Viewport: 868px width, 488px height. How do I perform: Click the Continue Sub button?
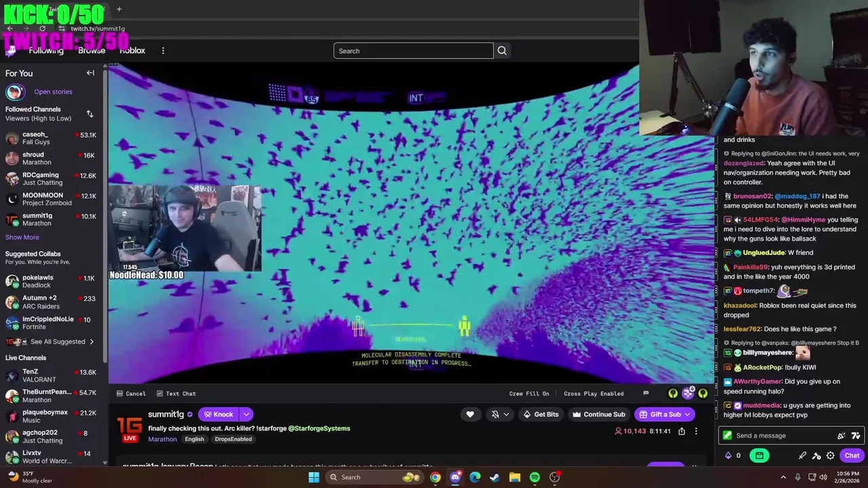click(599, 414)
